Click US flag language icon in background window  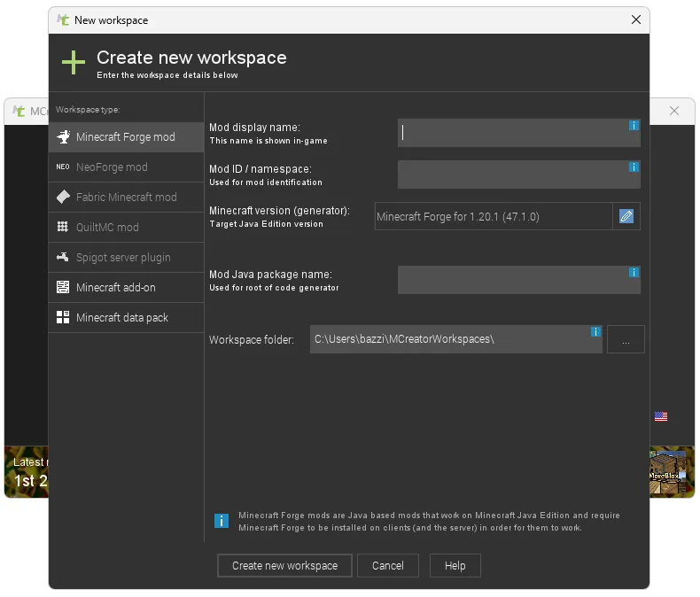tap(661, 416)
